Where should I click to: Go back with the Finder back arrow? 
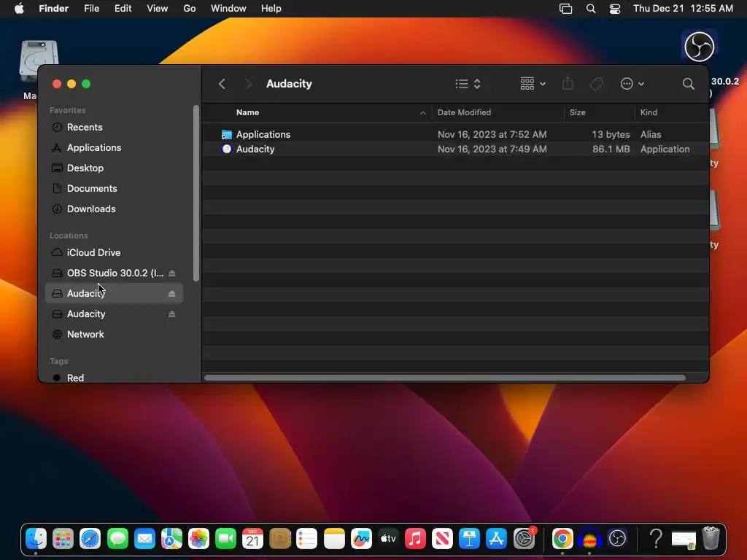[x=222, y=84]
